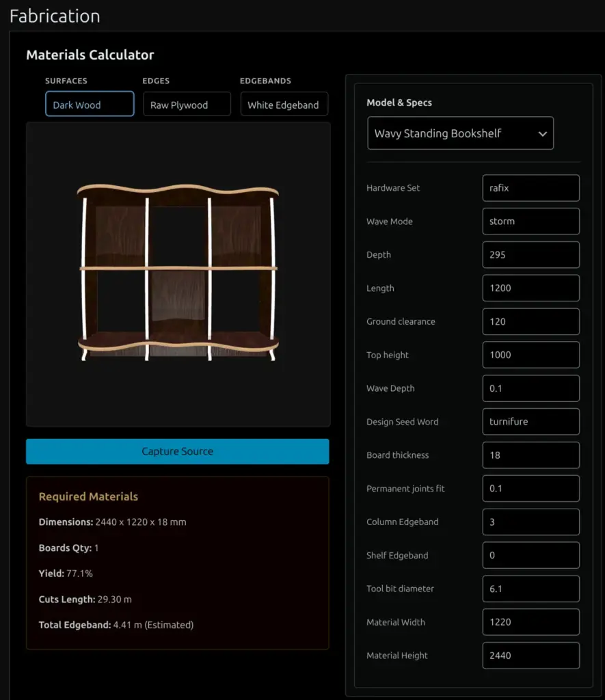The height and width of the screenshot is (700, 605).
Task: Click the Length input showing 1200
Action: pos(531,288)
